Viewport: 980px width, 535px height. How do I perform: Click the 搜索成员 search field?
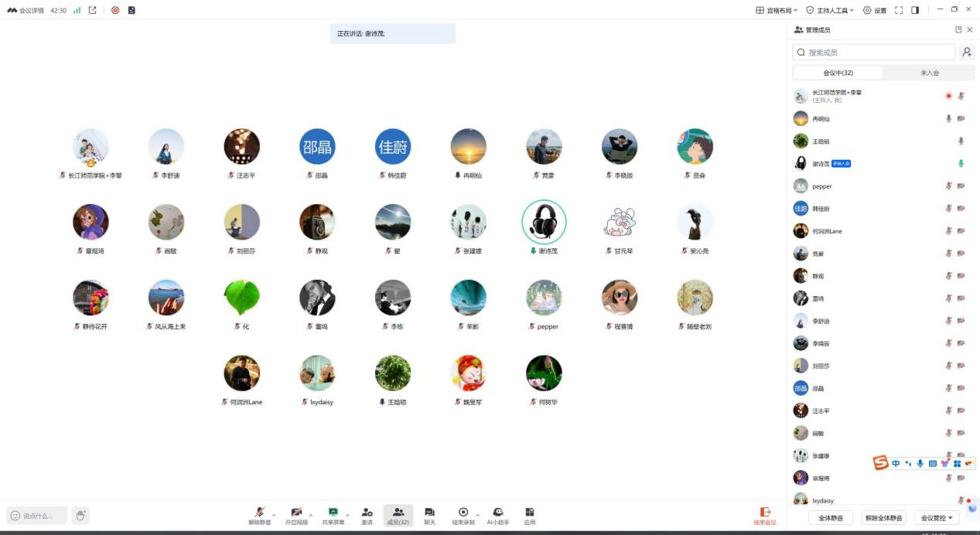point(874,52)
